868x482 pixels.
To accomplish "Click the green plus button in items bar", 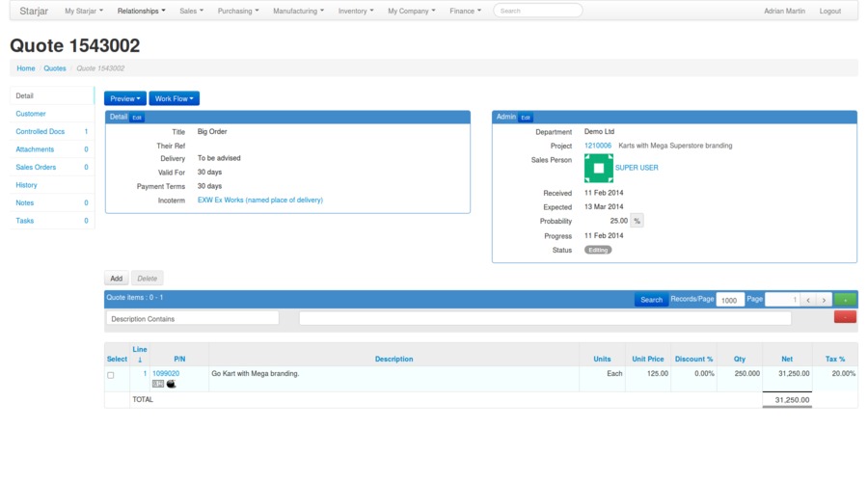I will [844, 300].
